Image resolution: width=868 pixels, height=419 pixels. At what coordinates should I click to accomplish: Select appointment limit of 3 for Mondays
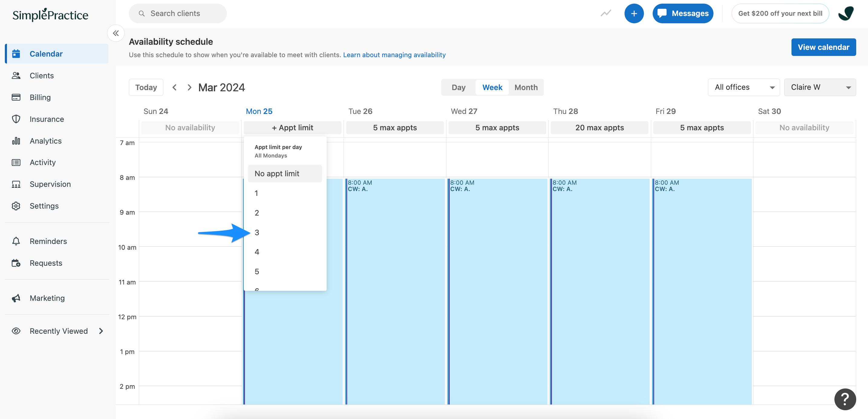257,232
